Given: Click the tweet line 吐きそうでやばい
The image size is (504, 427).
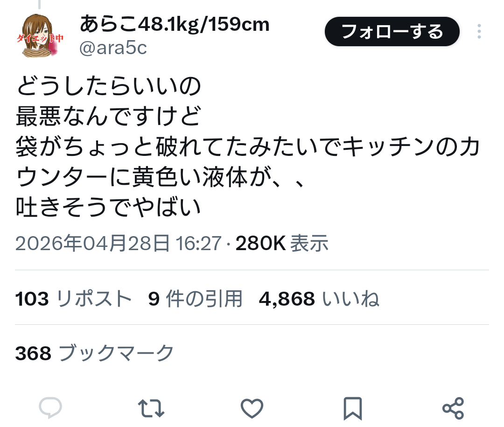Looking at the screenshot, I should click(x=109, y=207).
